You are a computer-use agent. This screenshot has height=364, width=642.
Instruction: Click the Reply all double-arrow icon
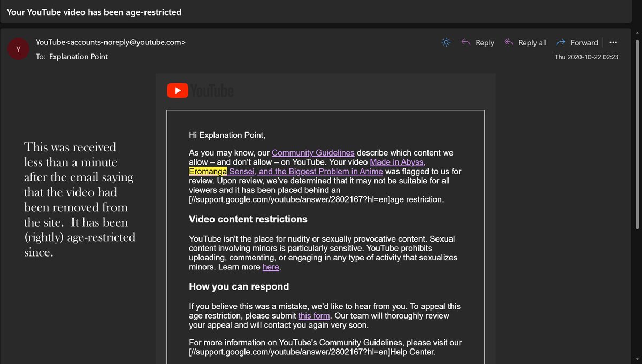[509, 42]
